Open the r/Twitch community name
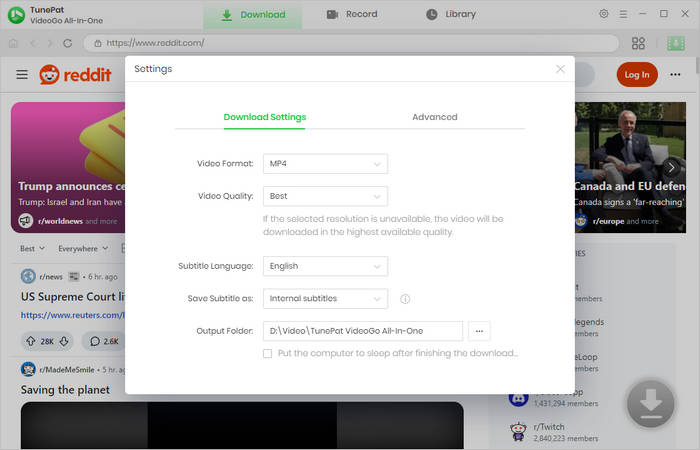The height and width of the screenshot is (450, 700). (549, 427)
